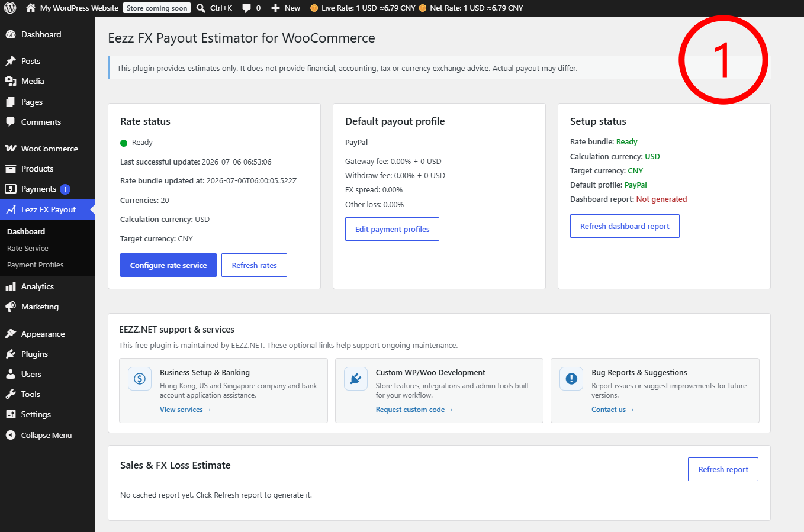Click the Last successful update timestamp text

pos(196,162)
